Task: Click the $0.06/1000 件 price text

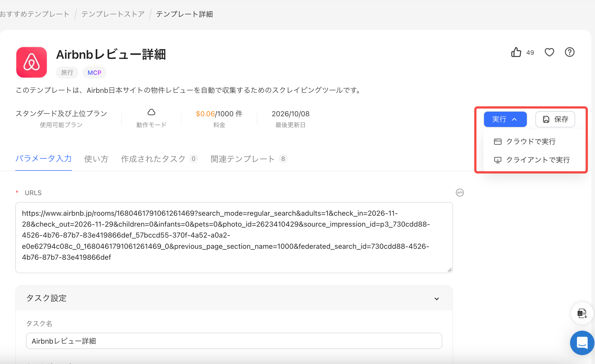Action: [x=219, y=114]
